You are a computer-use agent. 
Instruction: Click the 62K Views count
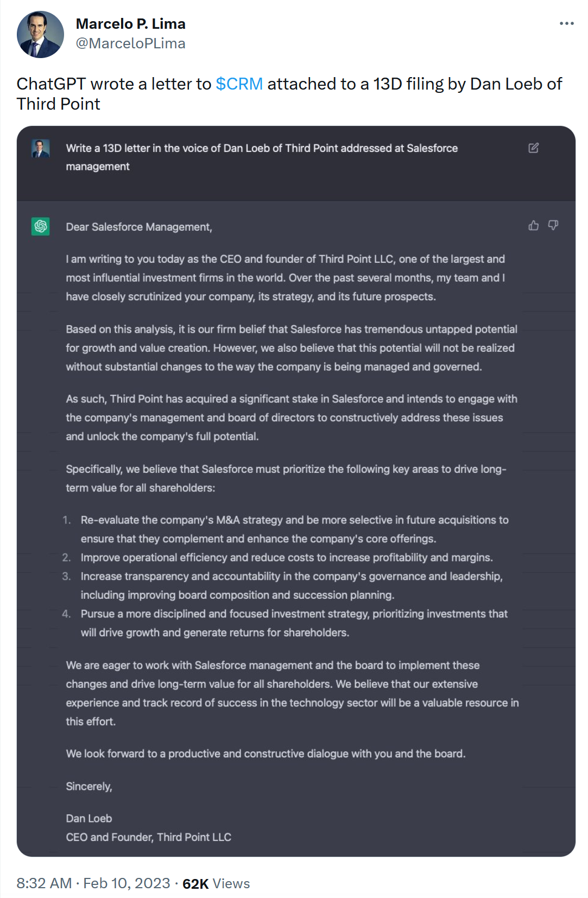[x=216, y=883]
